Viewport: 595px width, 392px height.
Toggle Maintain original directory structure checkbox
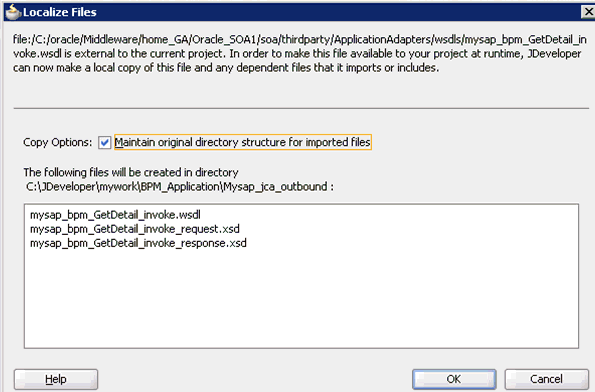click(104, 143)
